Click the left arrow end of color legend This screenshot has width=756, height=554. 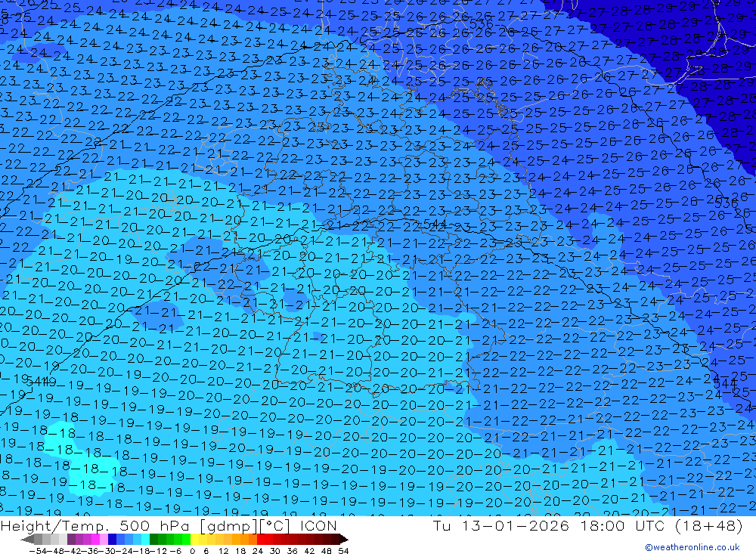pyautogui.click(x=27, y=540)
